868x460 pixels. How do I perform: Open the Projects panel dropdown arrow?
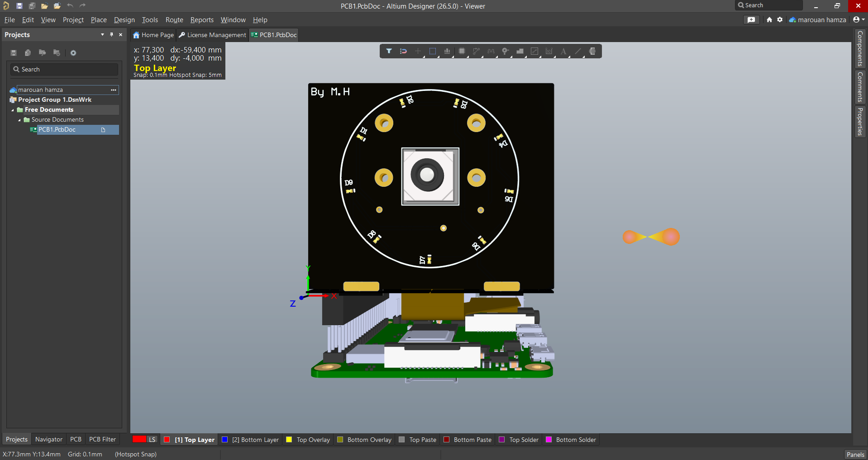(x=102, y=35)
